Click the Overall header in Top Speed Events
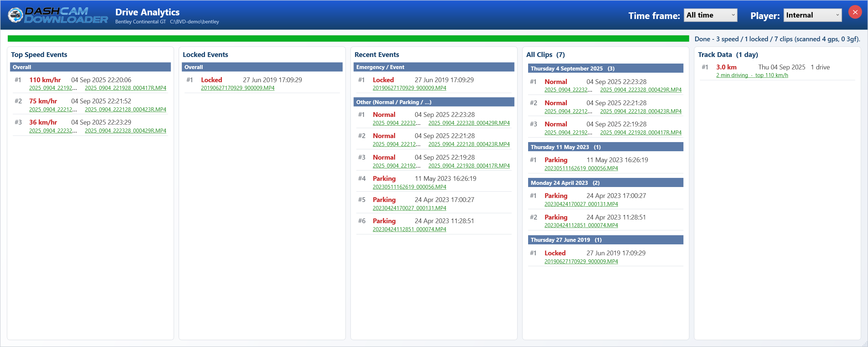This screenshot has width=868, height=347. click(90, 67)
